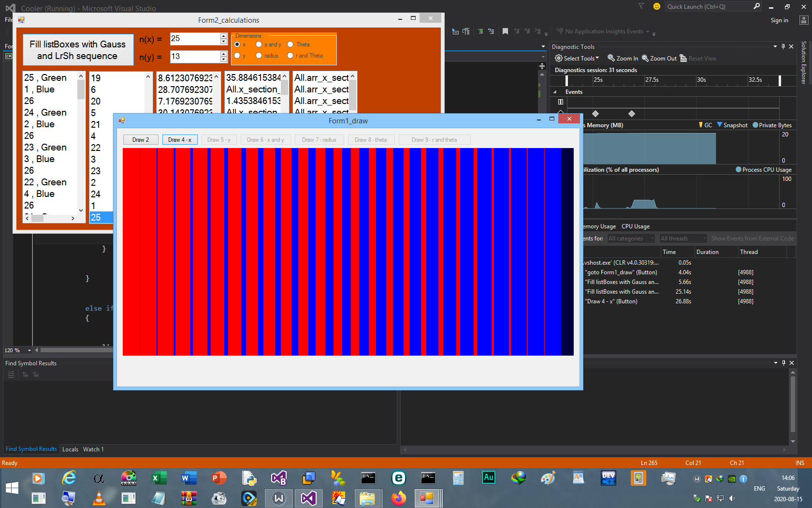Decrease the n(y) value with the down arrow
Image resolution: width=812 pixels, height=508 pixels.
223,60
